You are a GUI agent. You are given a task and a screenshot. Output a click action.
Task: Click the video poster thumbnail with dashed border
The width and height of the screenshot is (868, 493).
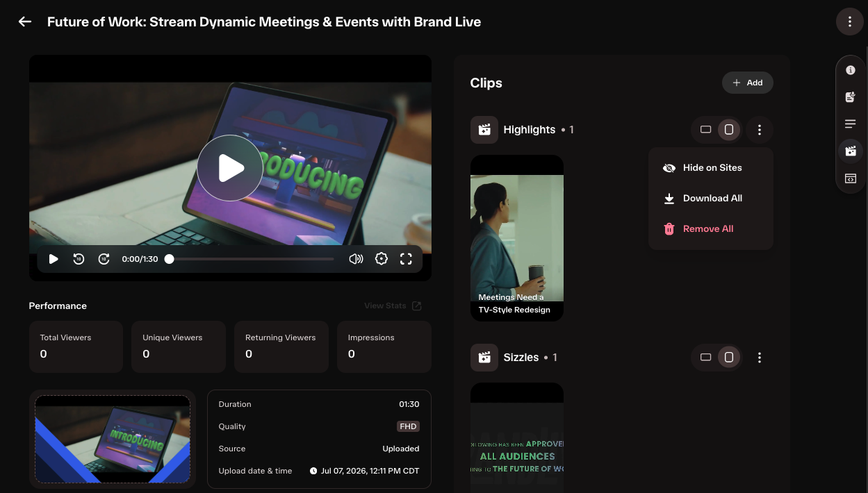point(113,439)
